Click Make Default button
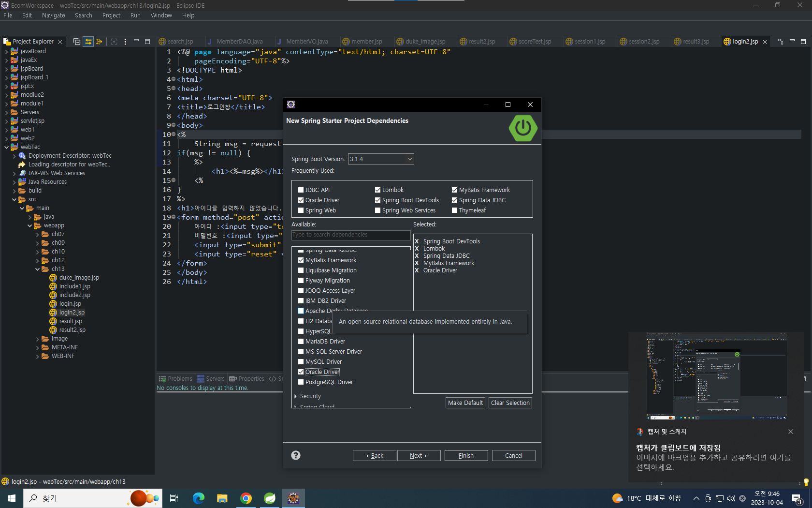The height and width of the screenshot is (508, 812). point(465,403)
